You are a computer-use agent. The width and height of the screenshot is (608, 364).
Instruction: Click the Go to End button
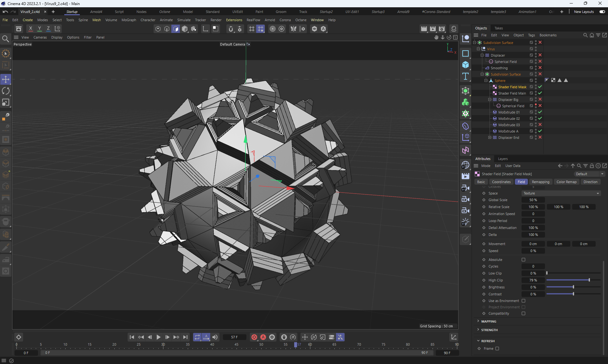185,337
